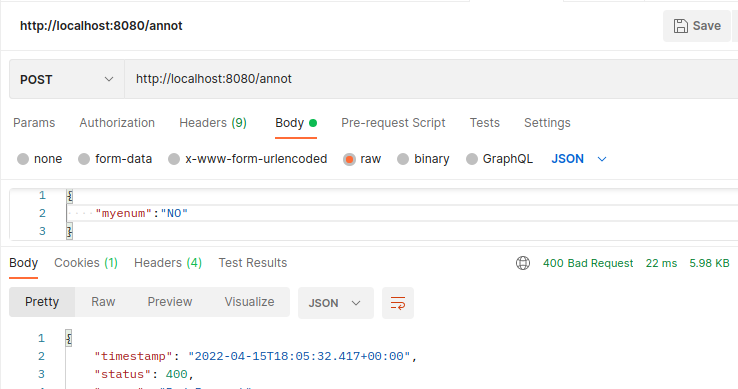Select the x-www-form-urlencoded radio option
This screenshot has height=389, width=738.
tap(174, 159)
